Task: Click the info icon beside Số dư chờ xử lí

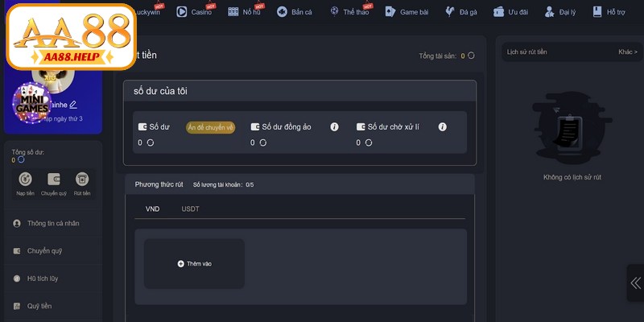Action: (442, 127)
